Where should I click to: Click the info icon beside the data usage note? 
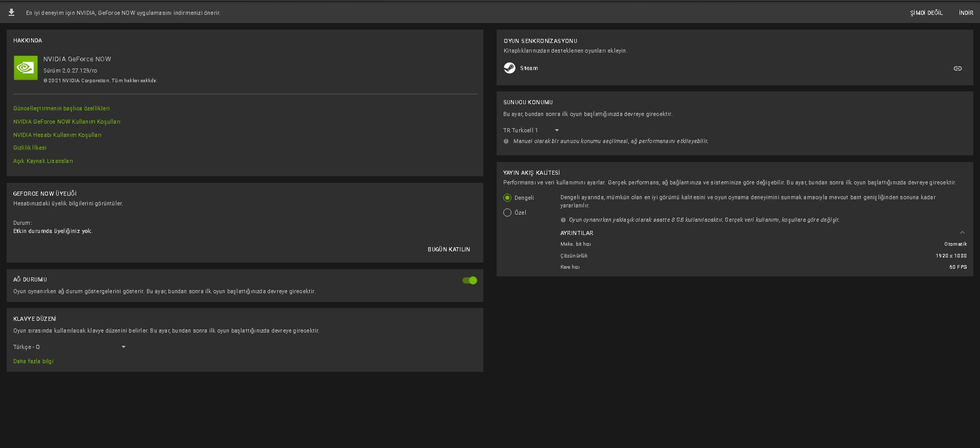coord(563,220)
